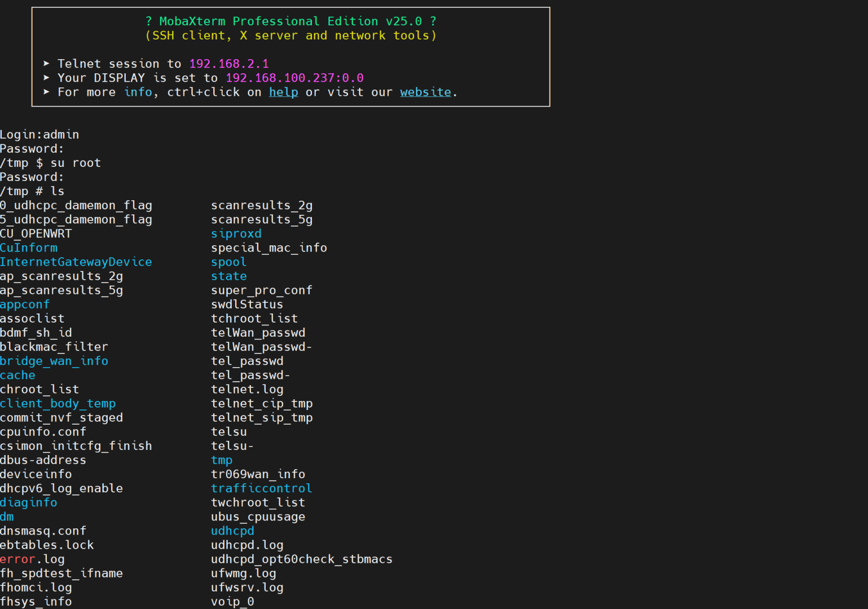
Task: Select the DISPLAY value 192.168.100.237:0.0
Action: [x=295, y=78]
